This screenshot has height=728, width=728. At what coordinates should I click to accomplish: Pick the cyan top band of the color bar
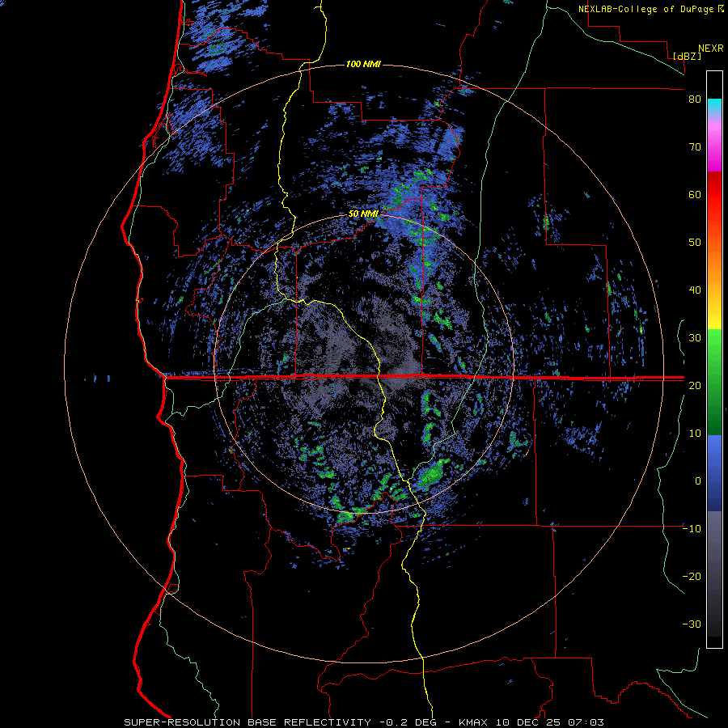point(714,104)
